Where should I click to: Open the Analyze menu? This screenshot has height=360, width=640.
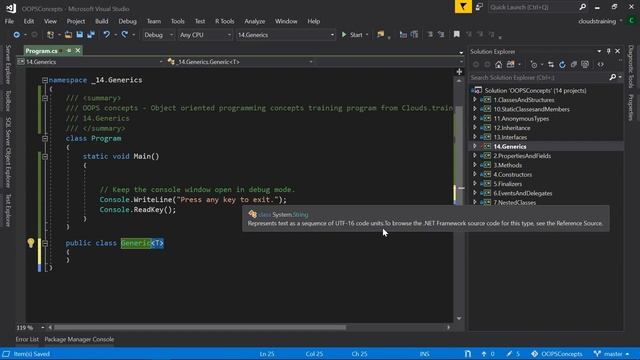click(x=255, y=21)
